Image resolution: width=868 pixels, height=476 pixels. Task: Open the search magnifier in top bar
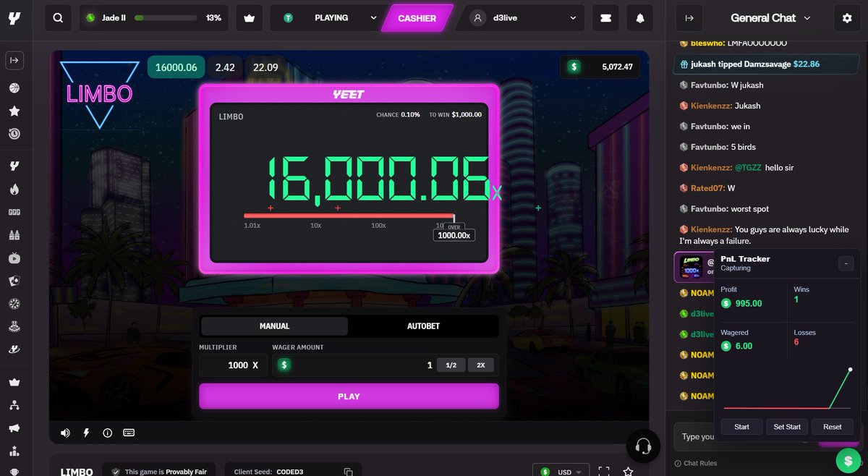coord(58,18)
